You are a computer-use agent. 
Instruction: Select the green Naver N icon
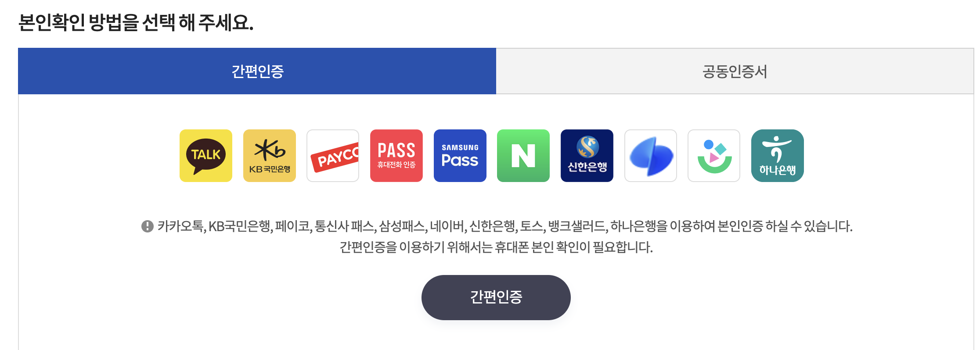[523, 156]
